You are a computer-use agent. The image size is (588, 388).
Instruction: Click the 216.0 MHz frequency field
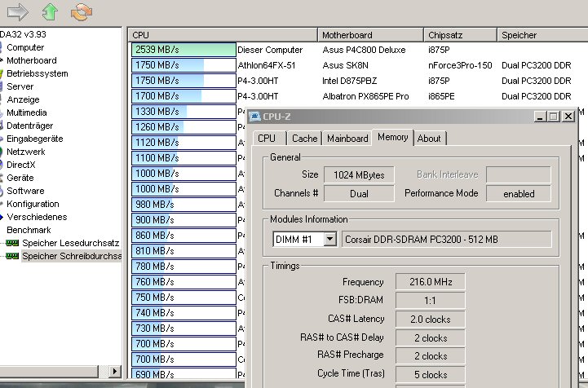(x=431, y=282)
